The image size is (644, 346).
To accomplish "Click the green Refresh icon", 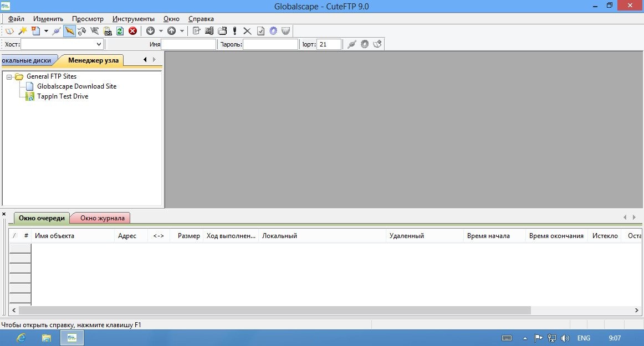I will [120, 31].
